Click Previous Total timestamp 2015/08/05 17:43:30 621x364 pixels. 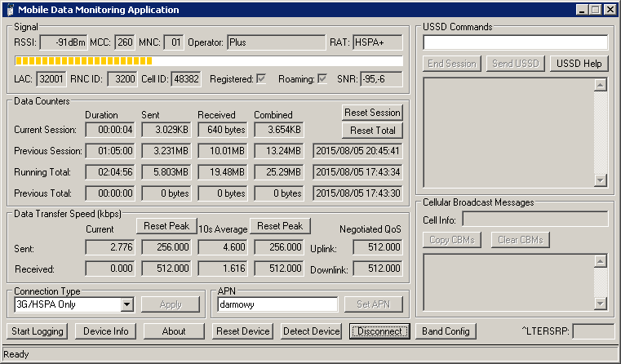357,193
